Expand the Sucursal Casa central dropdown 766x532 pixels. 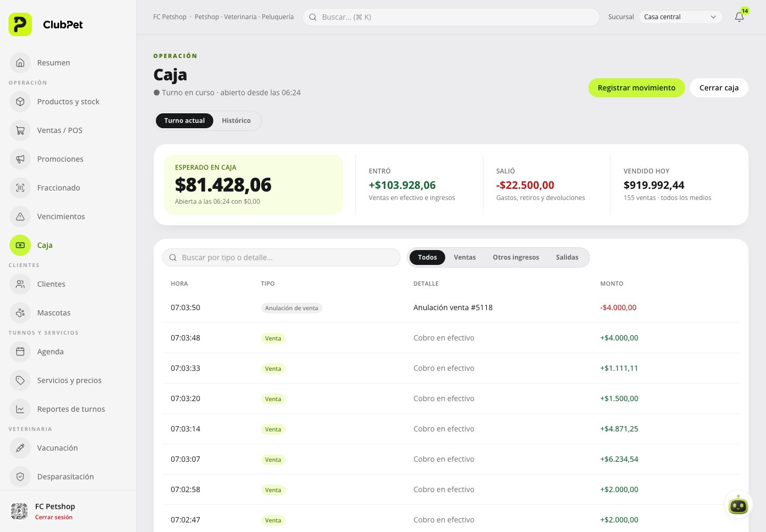pos(680,17)
